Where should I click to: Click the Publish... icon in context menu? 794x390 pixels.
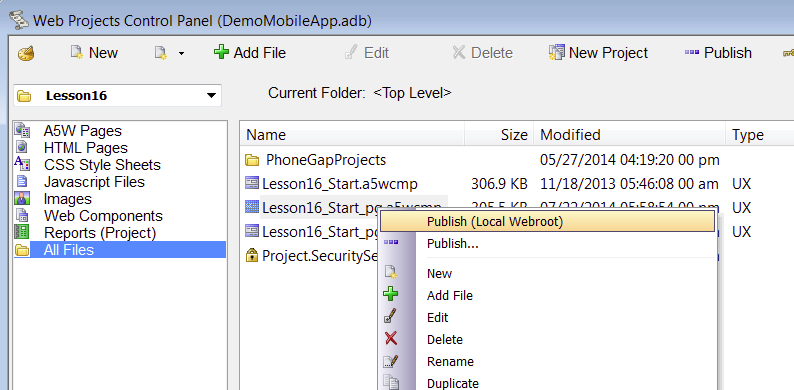[x=391, y=243]
